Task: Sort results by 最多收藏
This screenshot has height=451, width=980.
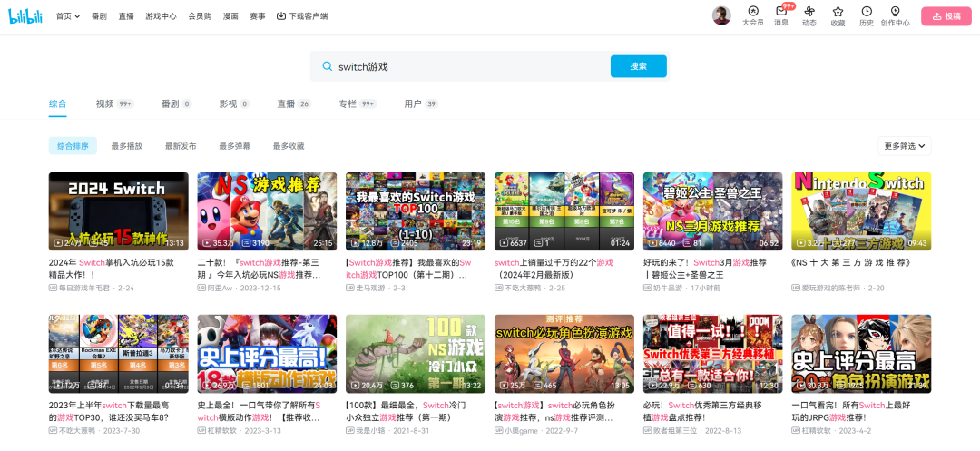Action: point(289,146)
